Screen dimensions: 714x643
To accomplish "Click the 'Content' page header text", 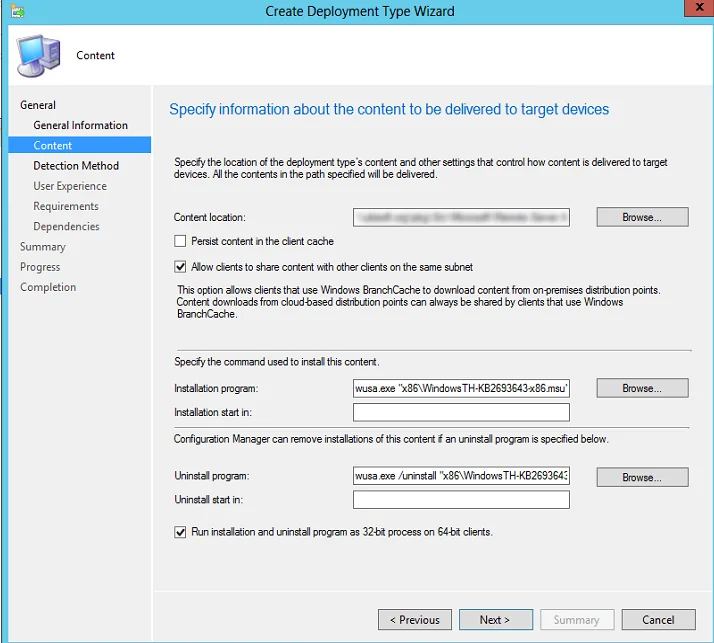I will tap(95, 56).
